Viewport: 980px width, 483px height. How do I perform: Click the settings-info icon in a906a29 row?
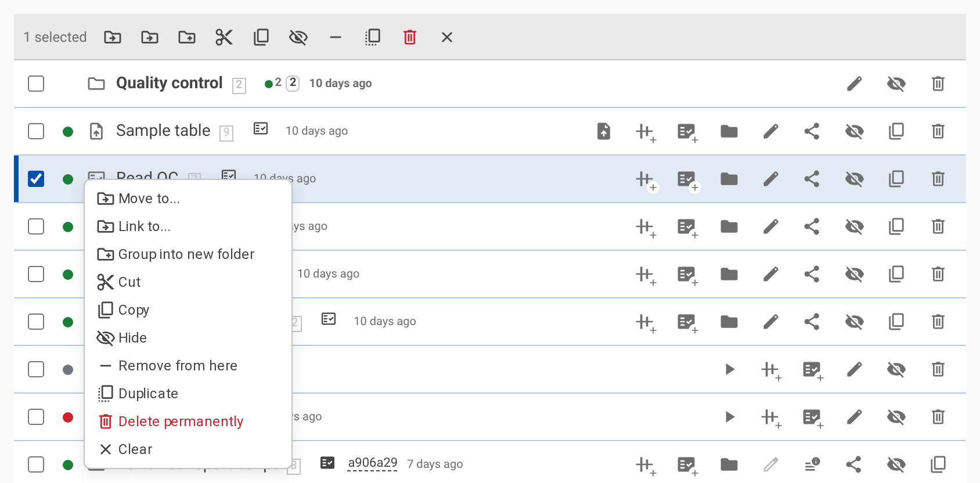coord(812,464)
